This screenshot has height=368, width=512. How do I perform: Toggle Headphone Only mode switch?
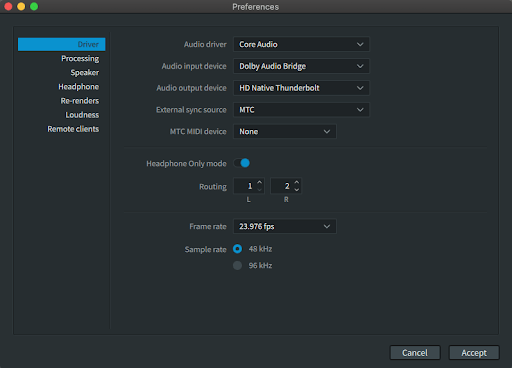tap(242, 163)
